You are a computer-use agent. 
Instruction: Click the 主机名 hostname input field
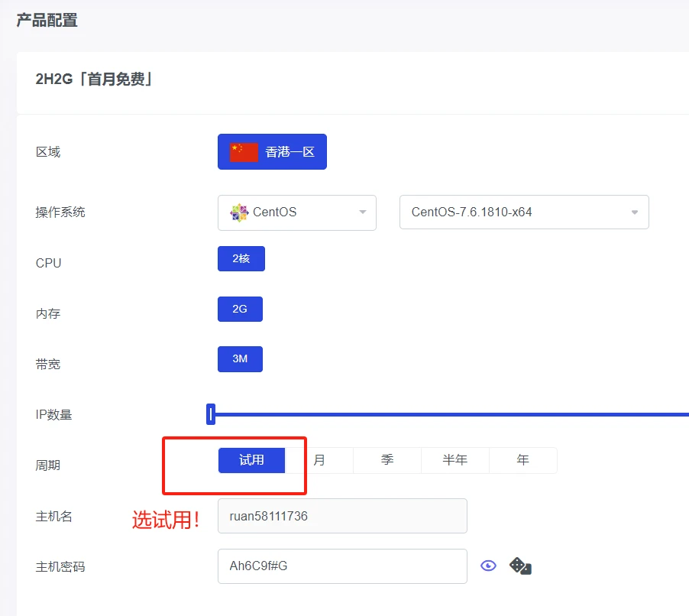(x=342, y=516)
